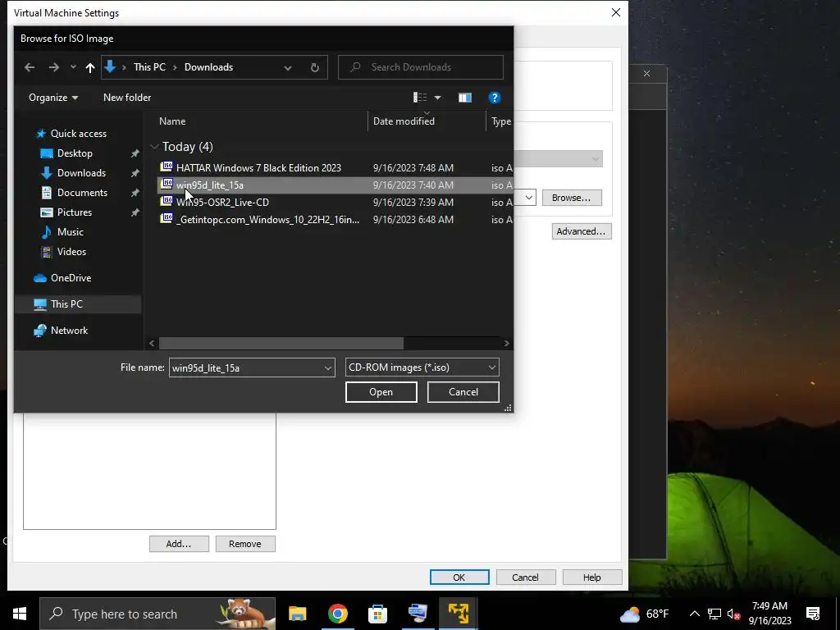The width and height of the screenshot is (840, 630).
Task: Open VMware Workstation taskbar icon
Action: tap(458, 614)
